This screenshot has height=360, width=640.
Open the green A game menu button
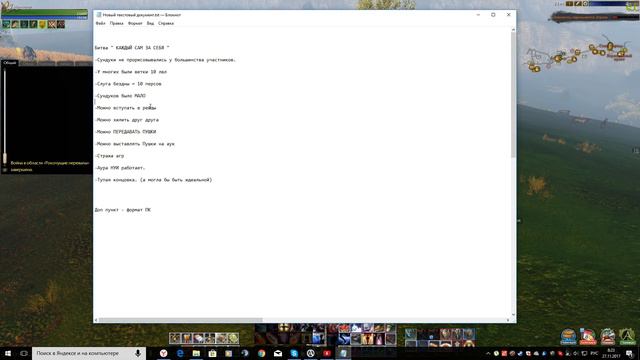627,337
